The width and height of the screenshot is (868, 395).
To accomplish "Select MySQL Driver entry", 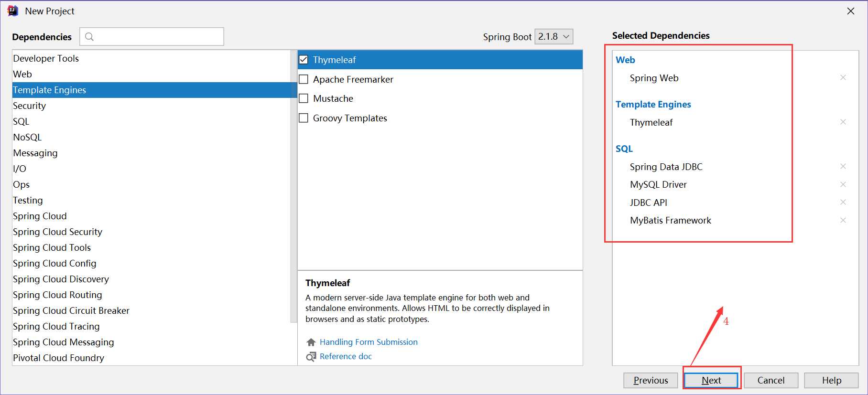I will click(658, 184).
